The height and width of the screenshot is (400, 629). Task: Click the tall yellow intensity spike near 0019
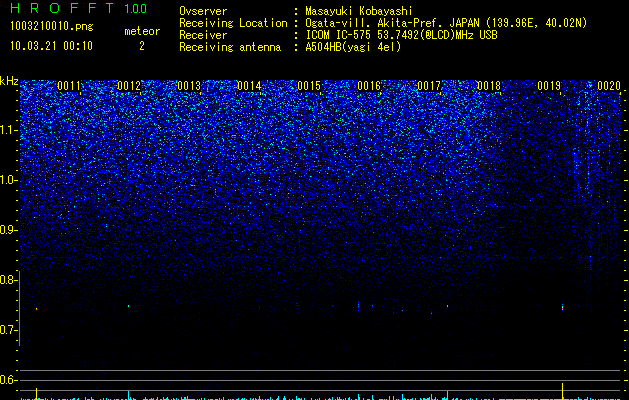tap(562, 391)
